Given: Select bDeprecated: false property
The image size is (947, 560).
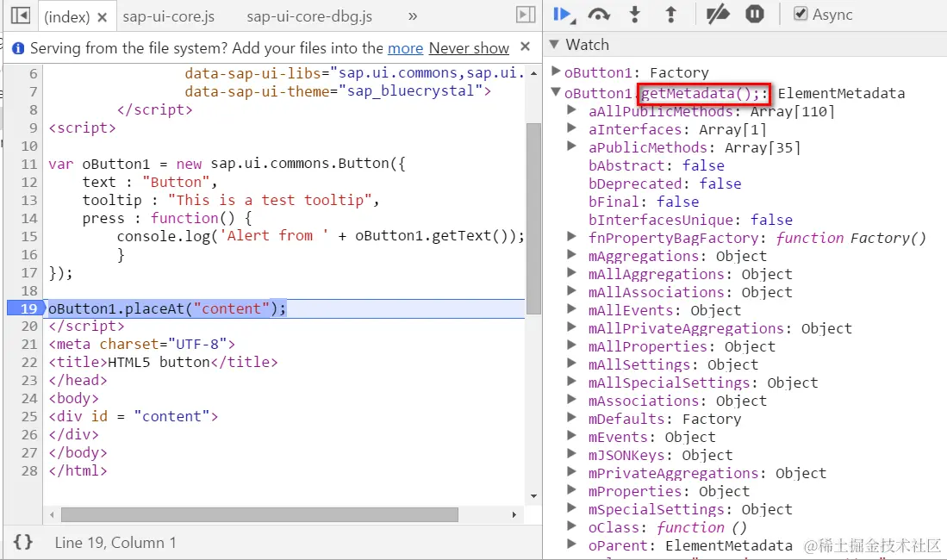Looking at the screenshot, I should [x=665, y=184].
